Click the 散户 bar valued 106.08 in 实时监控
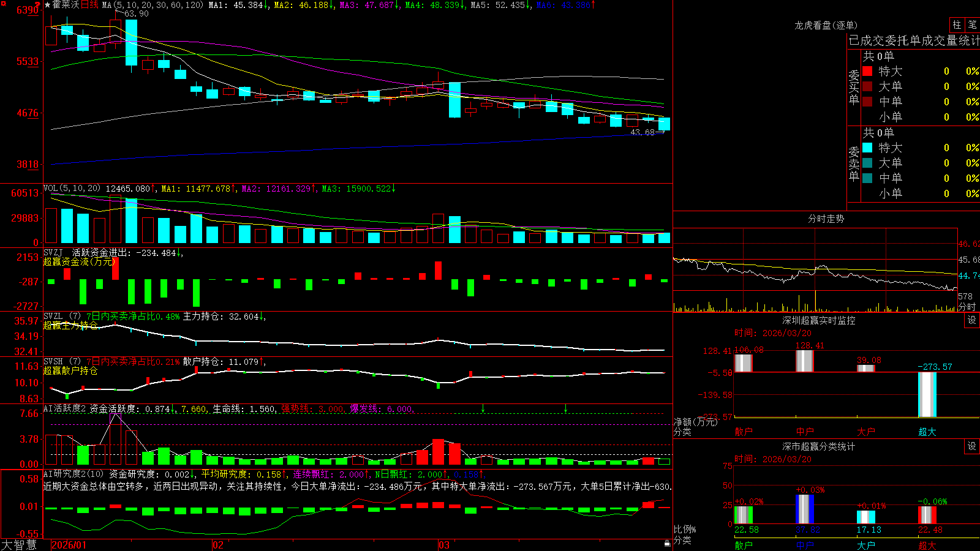 pyautogui.click(x=743, y=363)
